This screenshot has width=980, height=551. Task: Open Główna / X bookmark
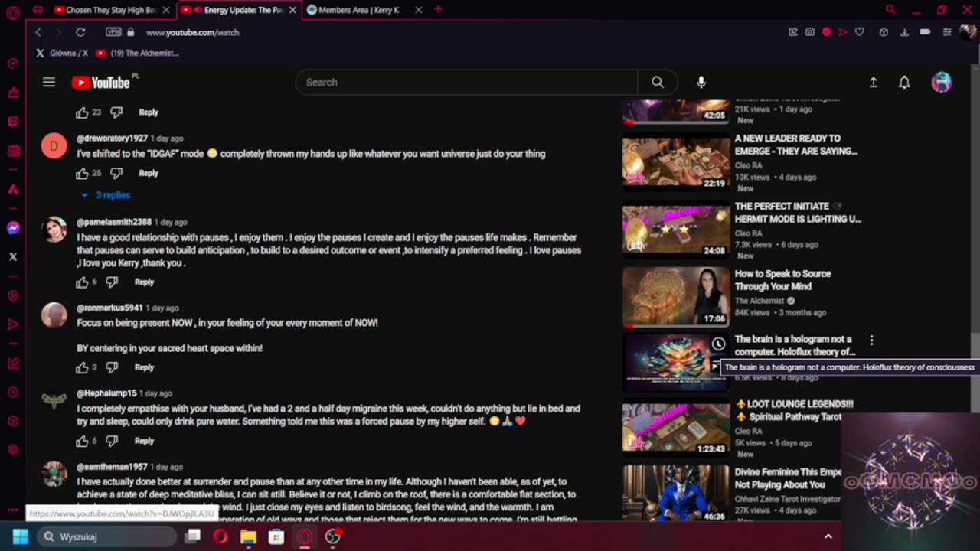point(62,53)
